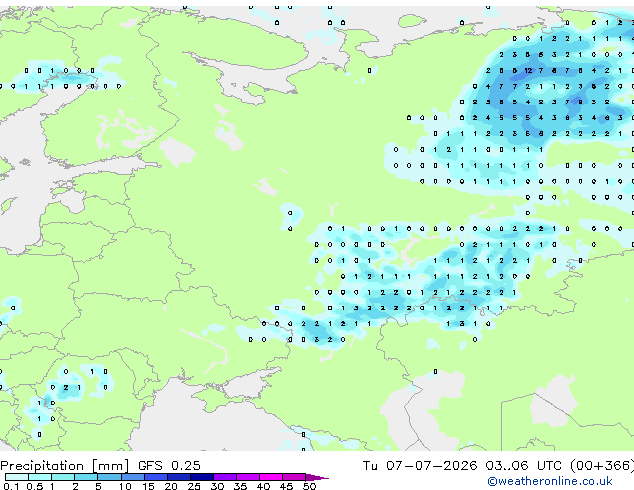Select the 35–40 mm violet legend swatch

coord(247,477)
